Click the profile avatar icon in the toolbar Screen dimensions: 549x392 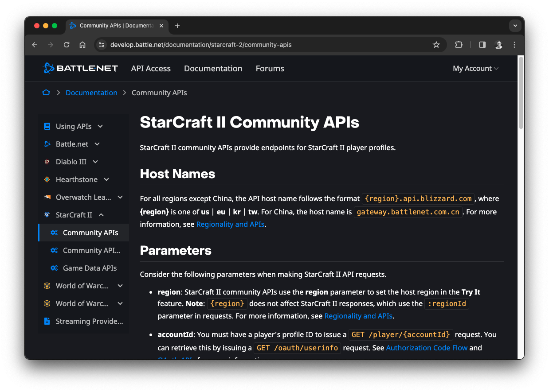tap(498, 45)
